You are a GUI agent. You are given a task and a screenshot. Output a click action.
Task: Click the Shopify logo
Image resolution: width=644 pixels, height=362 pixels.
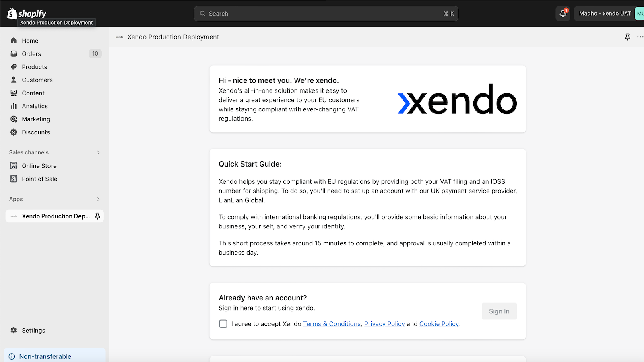coord(27,14)
